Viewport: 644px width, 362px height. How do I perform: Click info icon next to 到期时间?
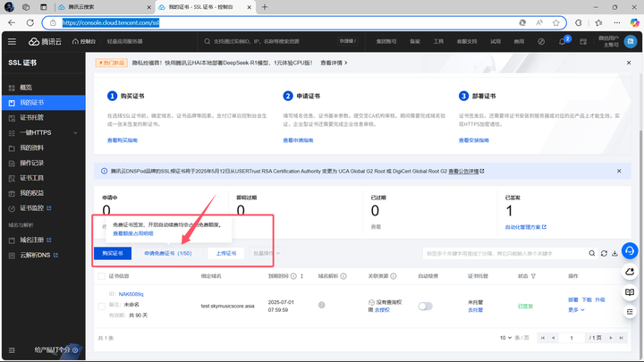coord(293,276)
